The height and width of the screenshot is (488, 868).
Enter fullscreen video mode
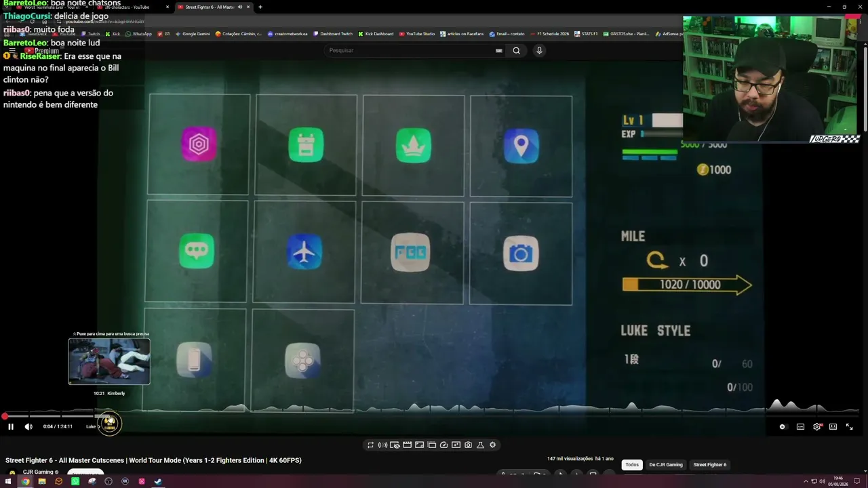pos(849,426)
